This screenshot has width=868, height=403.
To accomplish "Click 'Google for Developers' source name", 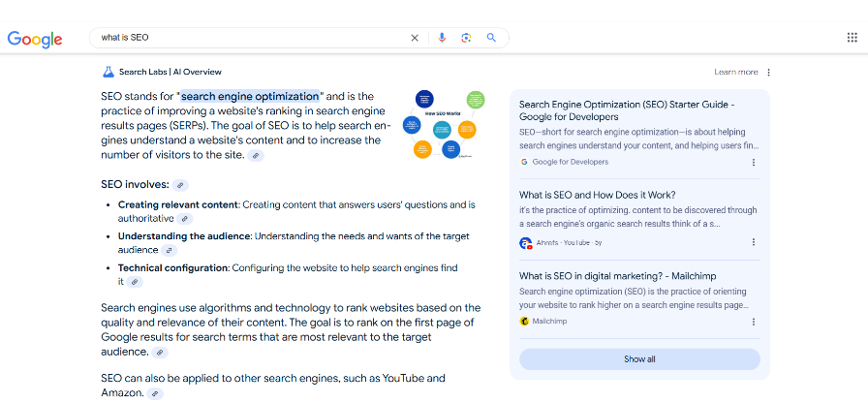I will (x=571, y=162).
